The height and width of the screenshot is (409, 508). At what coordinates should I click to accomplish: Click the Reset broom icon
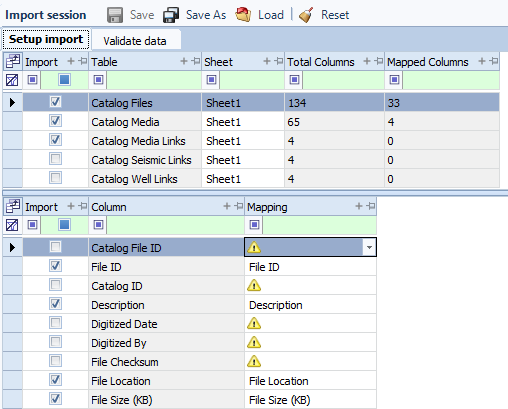[306, 15]
